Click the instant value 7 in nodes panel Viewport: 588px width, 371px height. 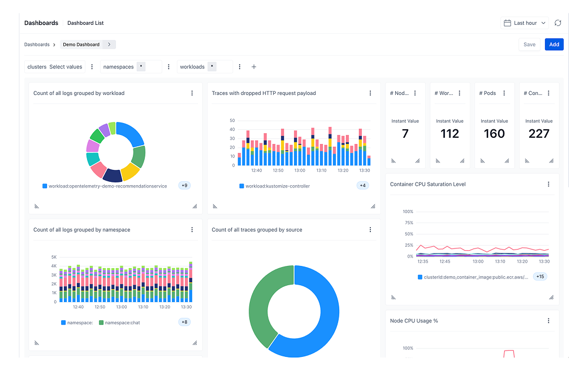[x=405, y=134]
